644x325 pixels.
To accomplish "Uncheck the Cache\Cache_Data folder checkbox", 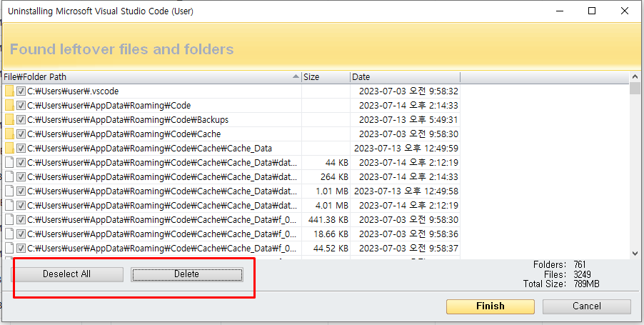I will pos(21,149).
